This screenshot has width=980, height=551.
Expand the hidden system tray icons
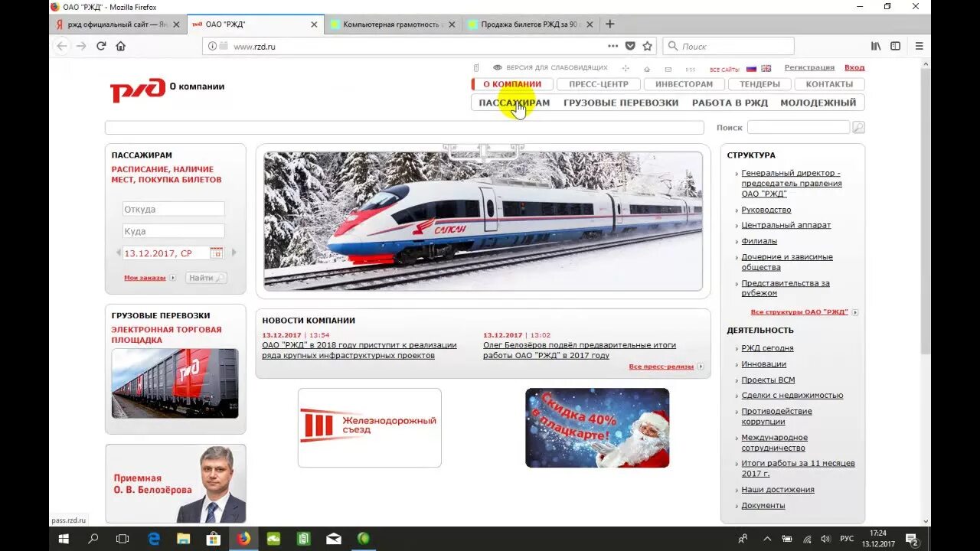[767, 539]
